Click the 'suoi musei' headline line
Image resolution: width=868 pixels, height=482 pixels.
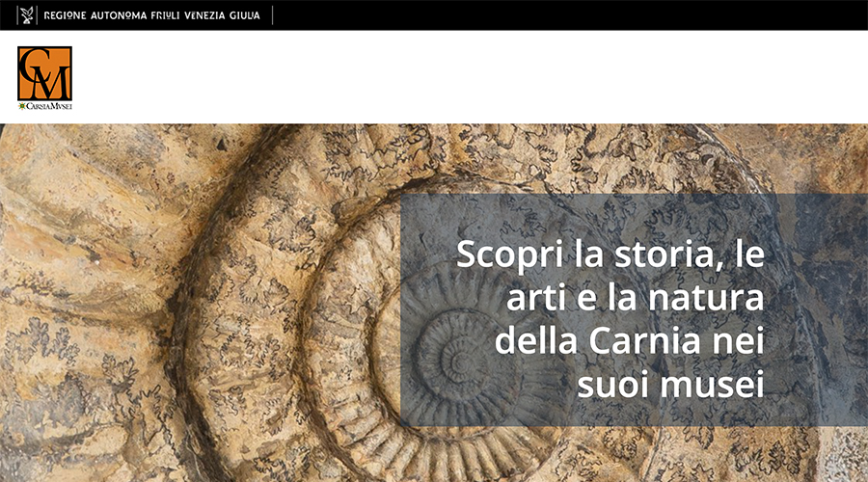click(670, 384)
